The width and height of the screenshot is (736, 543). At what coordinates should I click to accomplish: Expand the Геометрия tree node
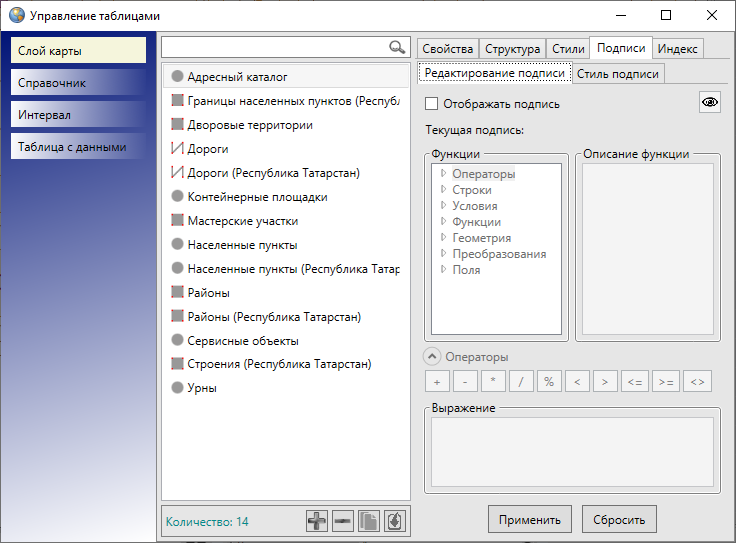pos(443,238)
